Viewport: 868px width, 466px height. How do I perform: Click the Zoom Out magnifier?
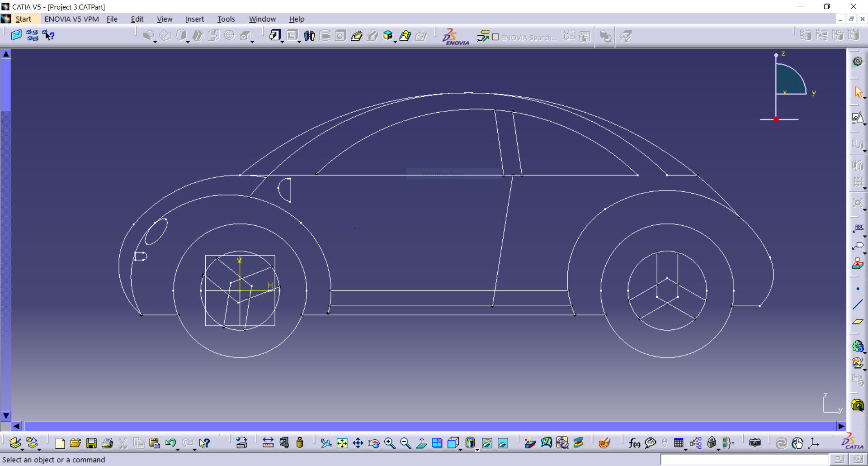[x=406, y=443]
